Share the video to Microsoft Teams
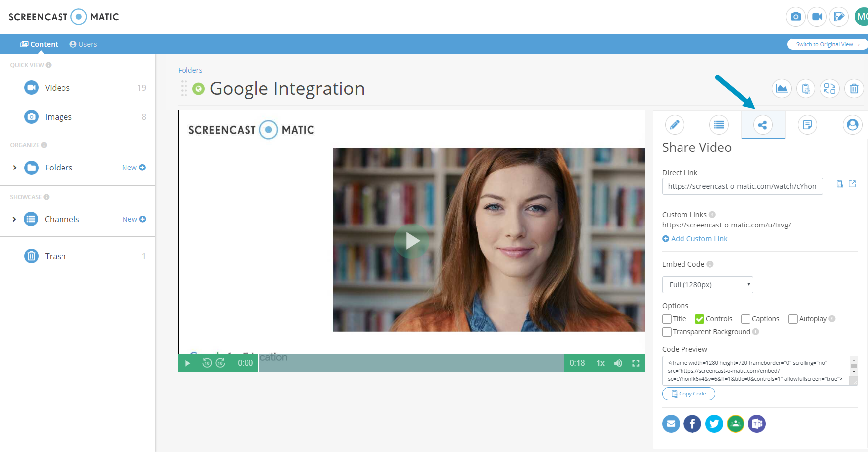868x452 pixels. pos(757,424)
